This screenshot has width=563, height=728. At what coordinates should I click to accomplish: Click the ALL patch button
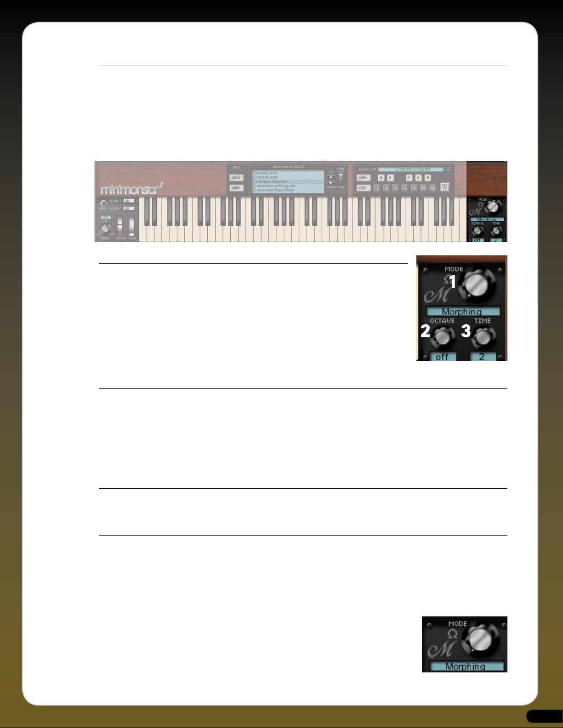(x=364, y=188)
